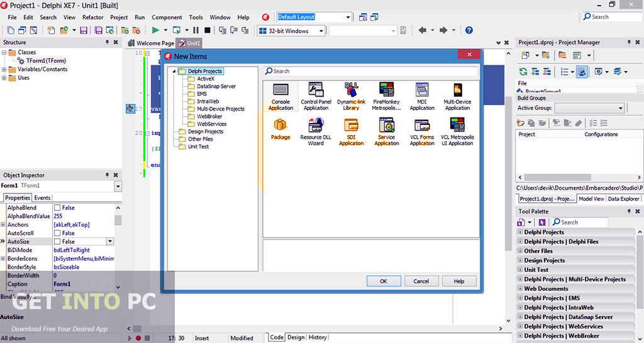Click the save desktop layout icon
644x343 pixels.
tap(363, 17)
